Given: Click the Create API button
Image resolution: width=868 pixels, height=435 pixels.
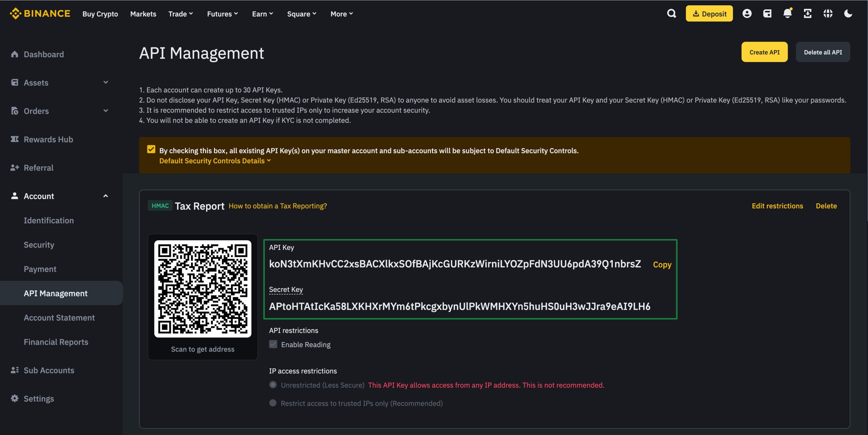Looking at the screenshot, I should point(764,52).
